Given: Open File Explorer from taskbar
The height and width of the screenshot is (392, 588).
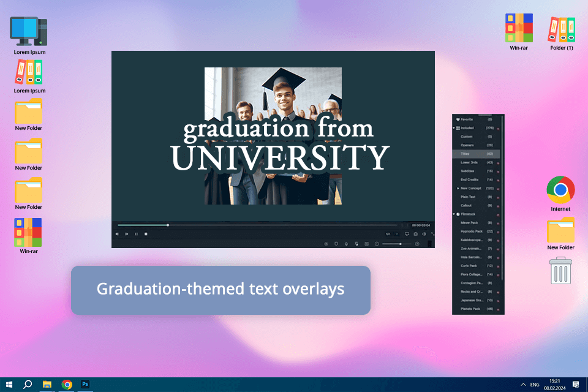Looking at the screenshot, I should pos(47,385).
